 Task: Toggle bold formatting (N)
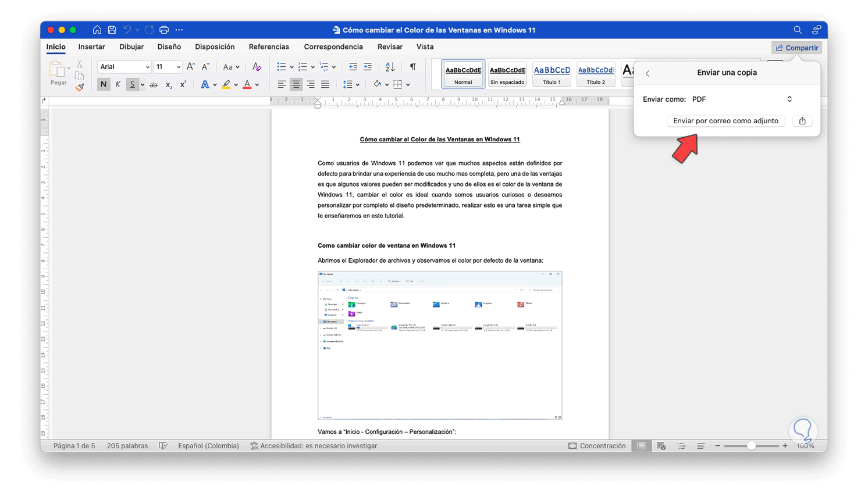pos(104,85)
